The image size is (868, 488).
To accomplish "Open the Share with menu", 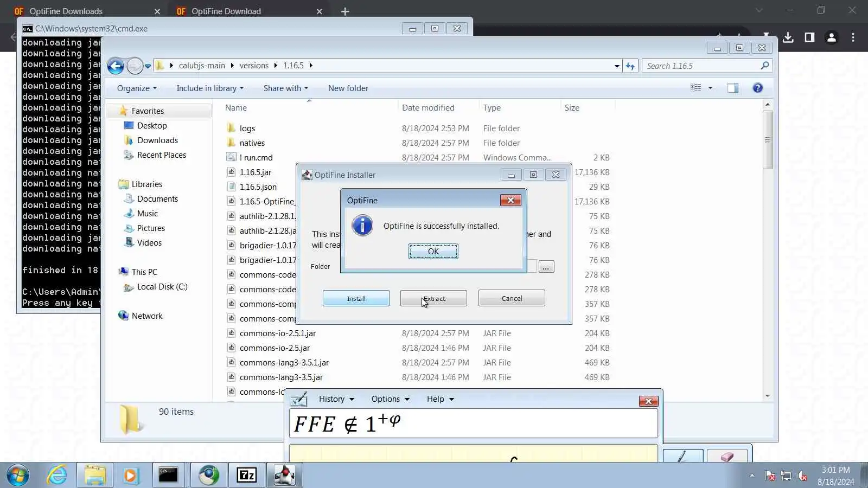I will (286, 88).
